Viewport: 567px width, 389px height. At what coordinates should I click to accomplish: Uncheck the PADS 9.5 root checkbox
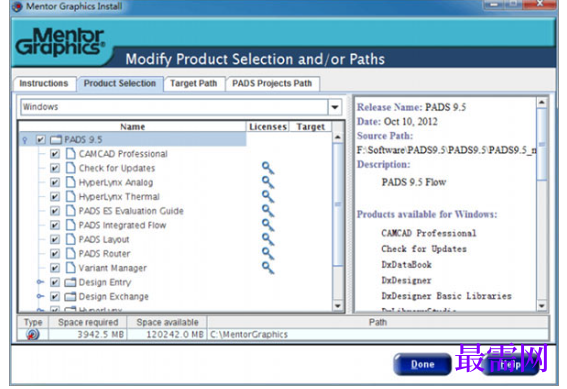click(40, 140)
